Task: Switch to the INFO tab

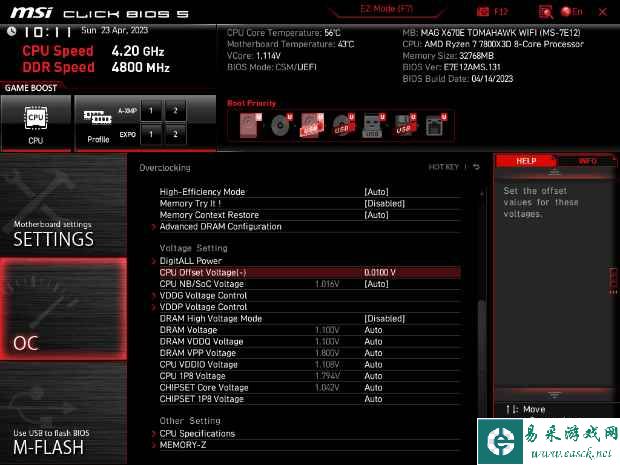Action: tap(588, 161)
